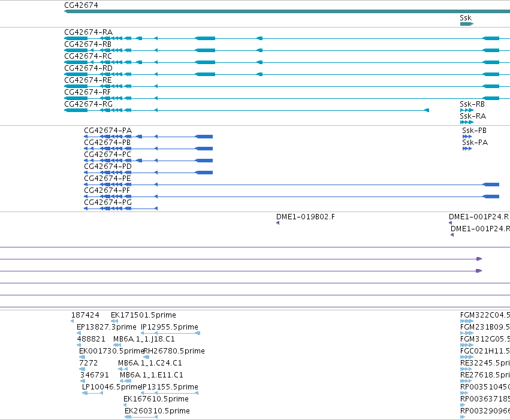This screenshot has width=510, height=420.
Task: Select the FGM312G05 label
Action: click(x=485, y=339)
